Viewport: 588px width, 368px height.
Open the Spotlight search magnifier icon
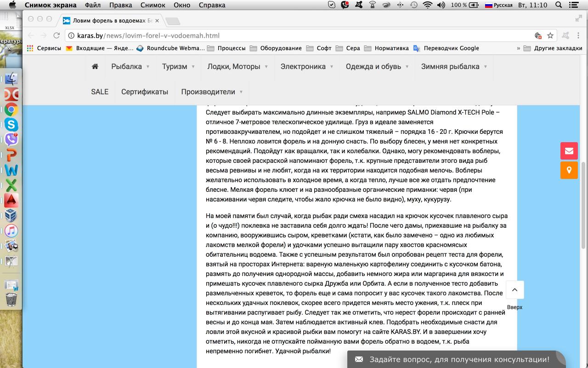[x=559, y=5]
